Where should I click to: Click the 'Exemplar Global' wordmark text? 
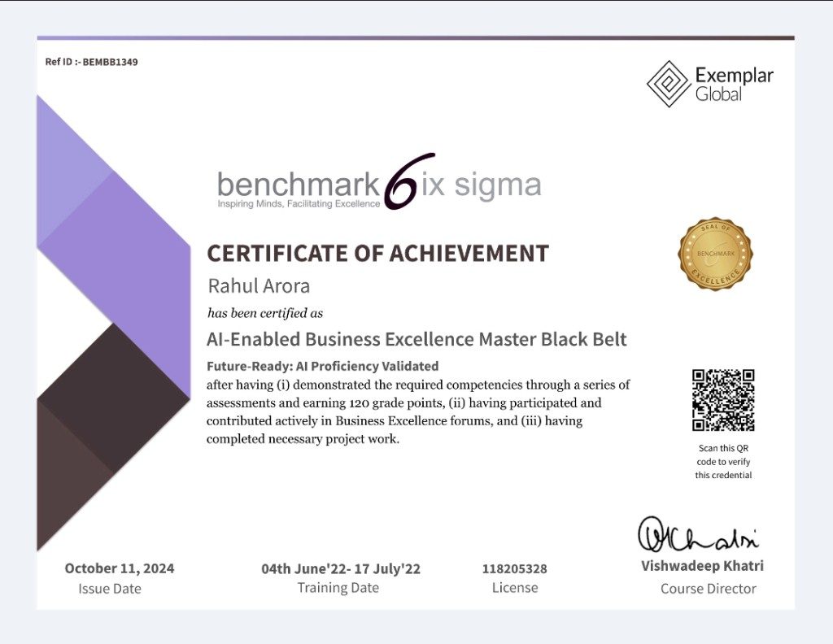point(734,84)
